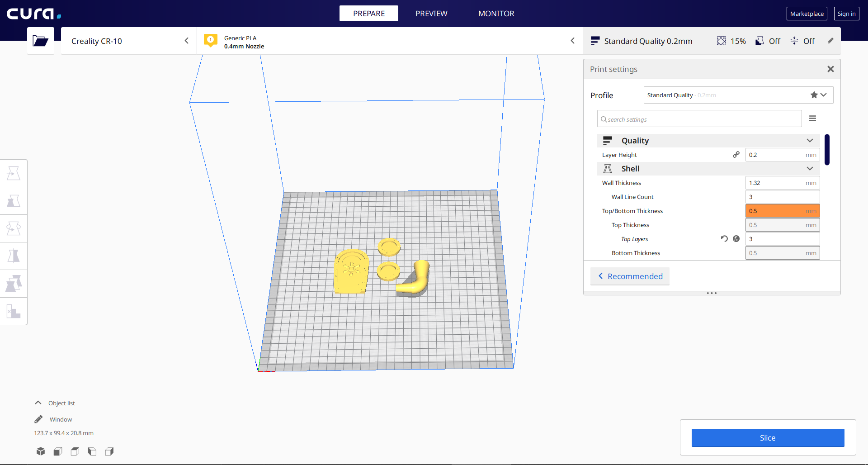This screenshot has height=465, width=868.
Task: Click the Slice button
Action: click(768, 438)
